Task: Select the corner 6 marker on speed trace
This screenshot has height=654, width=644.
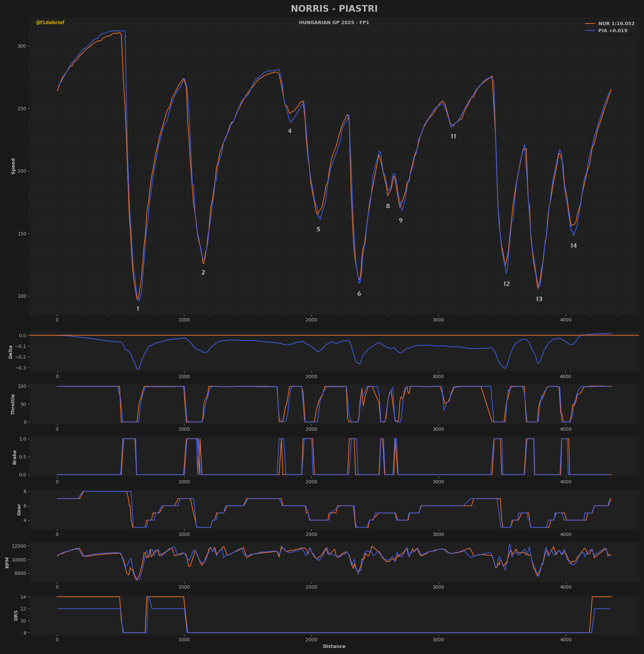Action: point(359,294)
